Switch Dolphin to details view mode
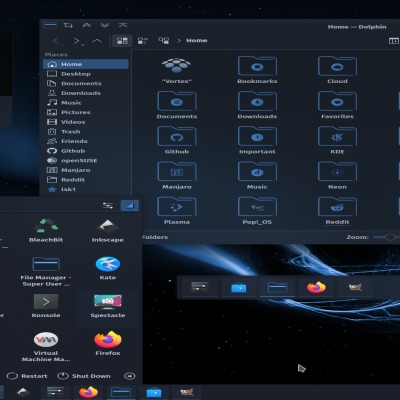Screen dimensions: 400x400 click(163, 41)
